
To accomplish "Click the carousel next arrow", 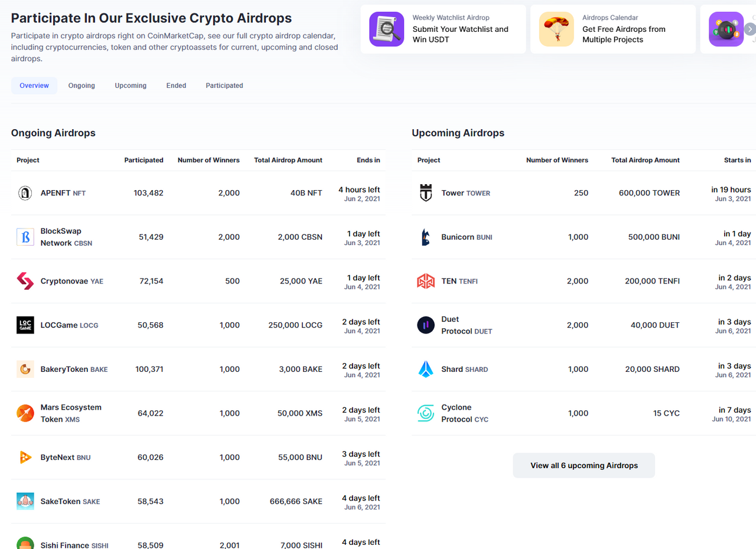I will pos(750,29).
